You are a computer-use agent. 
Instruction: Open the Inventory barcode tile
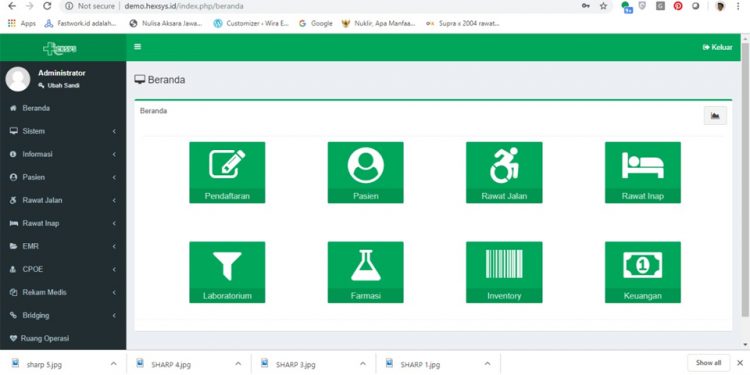pos(504,272)
